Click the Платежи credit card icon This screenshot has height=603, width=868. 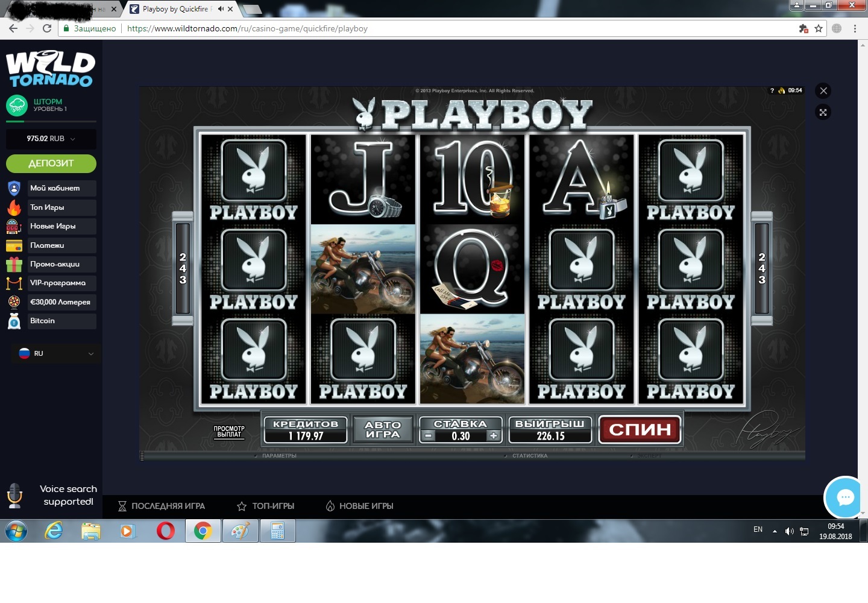(14, 245)
